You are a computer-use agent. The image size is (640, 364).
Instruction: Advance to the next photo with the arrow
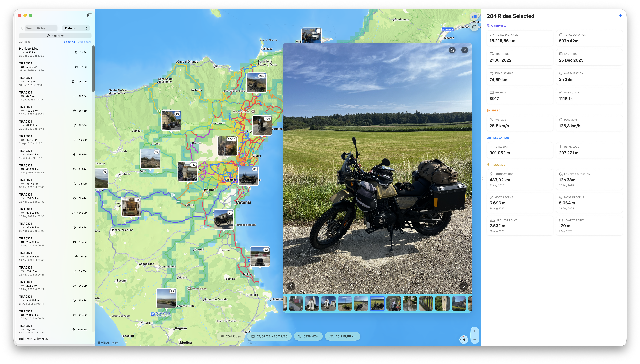coord(464,286)
